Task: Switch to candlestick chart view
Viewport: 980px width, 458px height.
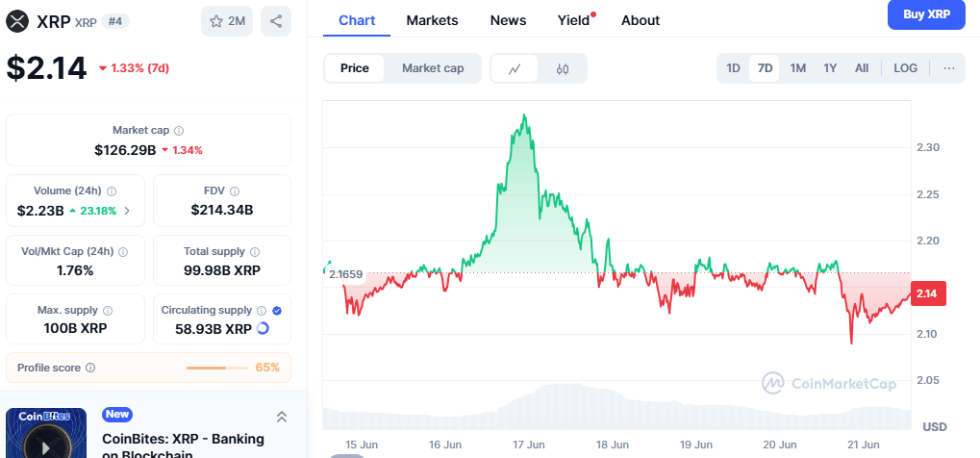Action: coord(563,69)
